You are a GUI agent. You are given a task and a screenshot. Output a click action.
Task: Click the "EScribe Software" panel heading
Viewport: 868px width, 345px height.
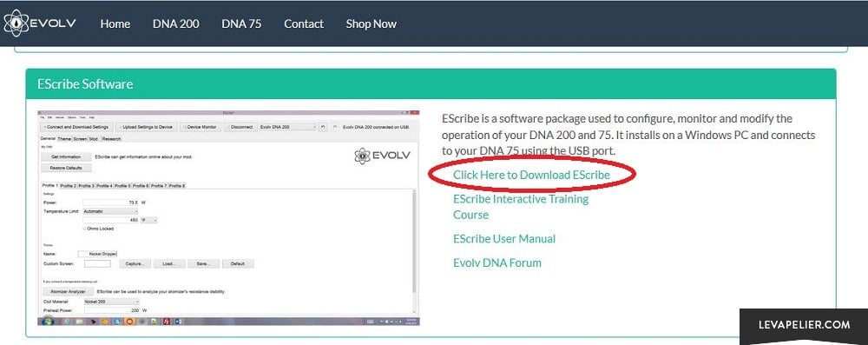[x=85, y=84]
